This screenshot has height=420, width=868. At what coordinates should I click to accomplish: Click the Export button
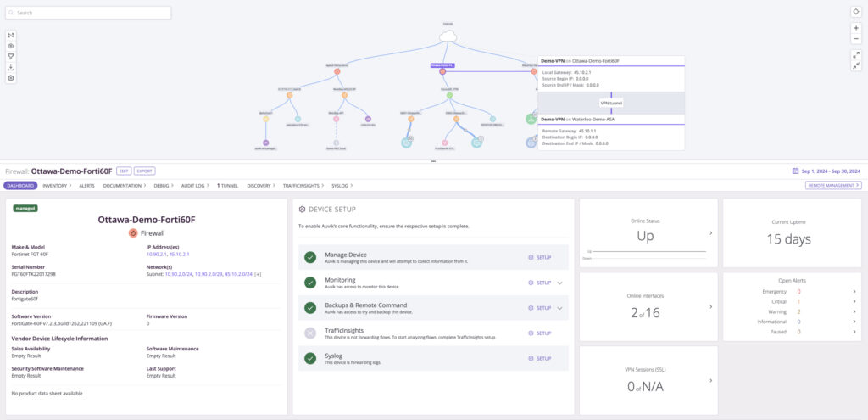coord(145,171)
